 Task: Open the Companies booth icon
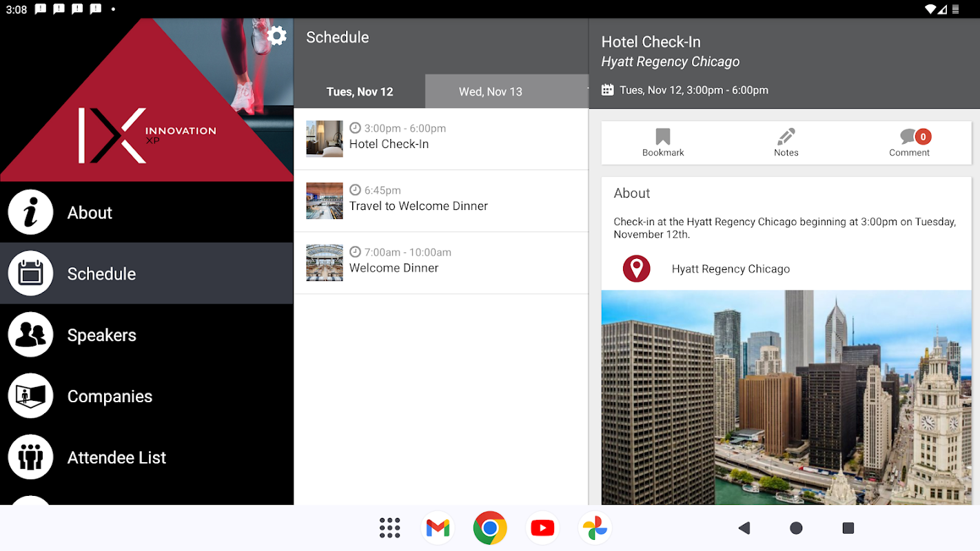tap(30, 396)
